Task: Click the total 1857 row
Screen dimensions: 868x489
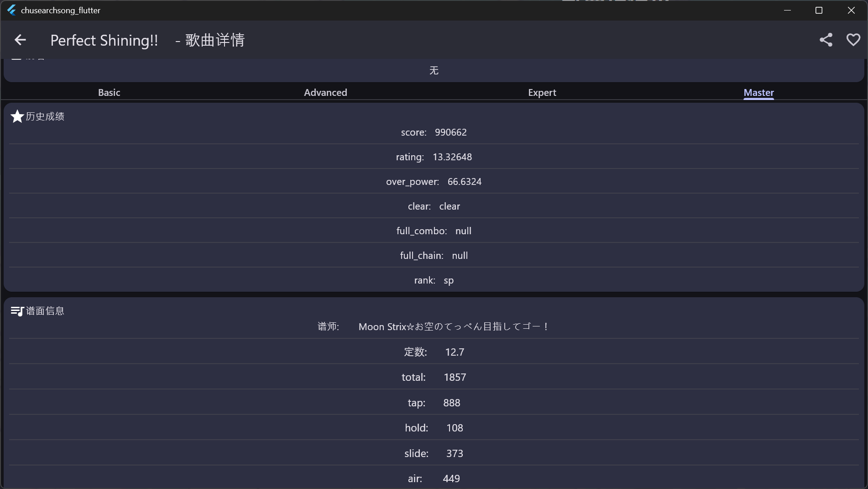Action: coord(434,377)
